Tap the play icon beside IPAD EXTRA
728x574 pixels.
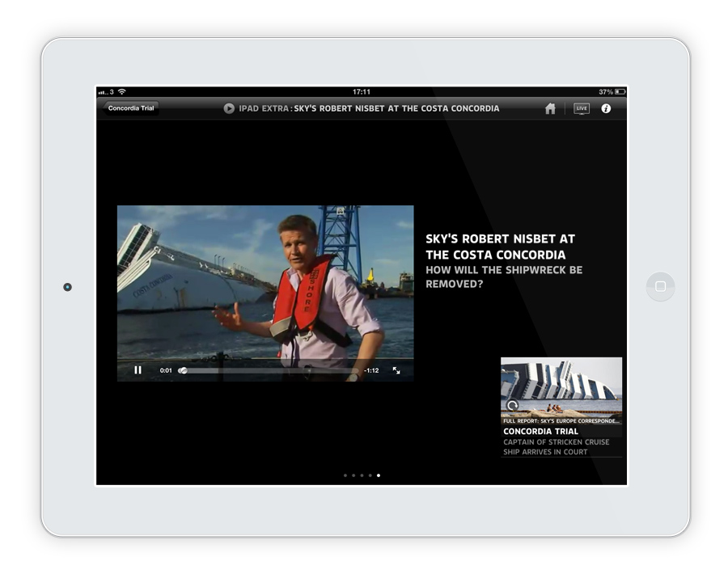229,108
